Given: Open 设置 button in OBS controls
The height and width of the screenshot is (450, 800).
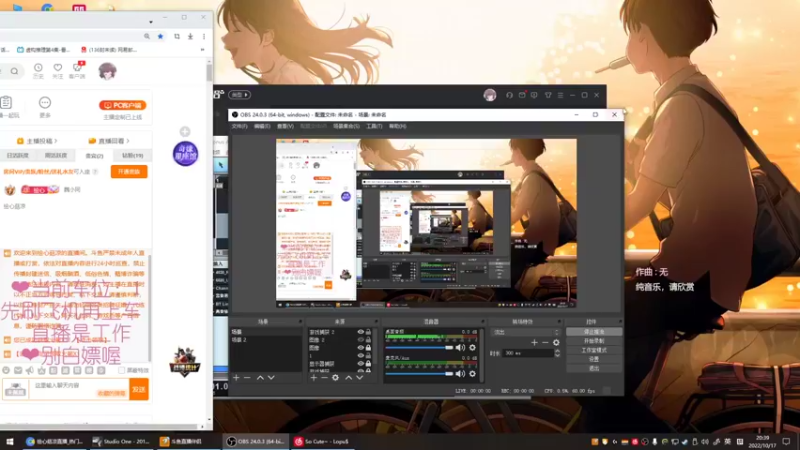Looking at the screenshot, I should [x=594, y=359].
